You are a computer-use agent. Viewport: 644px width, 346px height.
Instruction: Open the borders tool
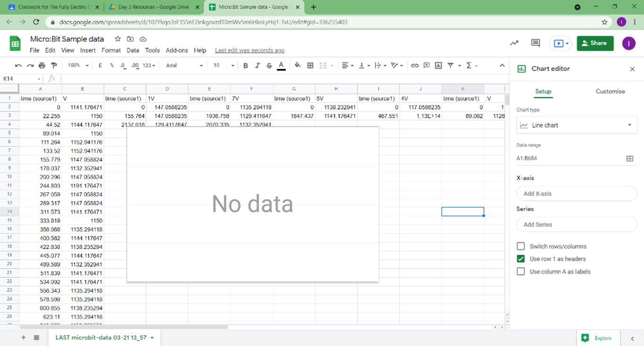(310, 66)
